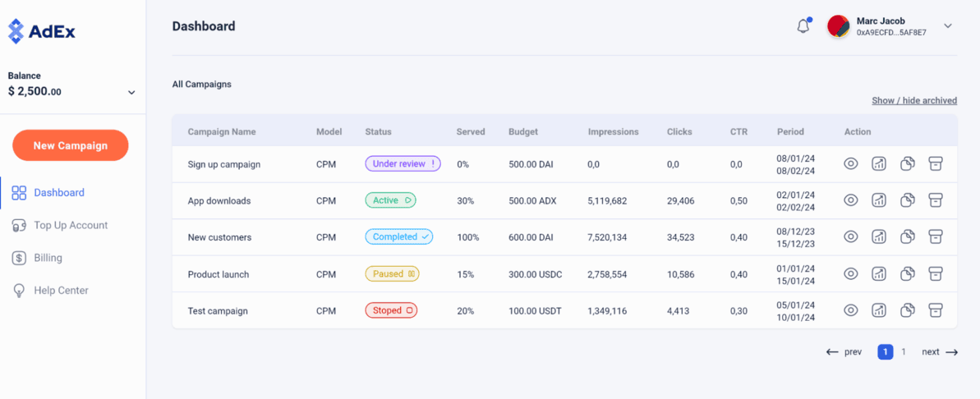Open the Billing section

(48, 258)
